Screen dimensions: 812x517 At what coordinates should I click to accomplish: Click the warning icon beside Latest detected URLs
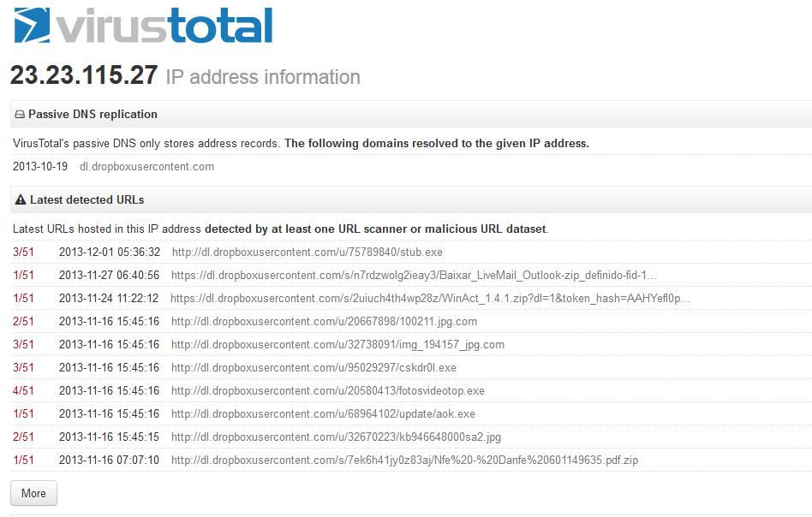pos(21,200)
